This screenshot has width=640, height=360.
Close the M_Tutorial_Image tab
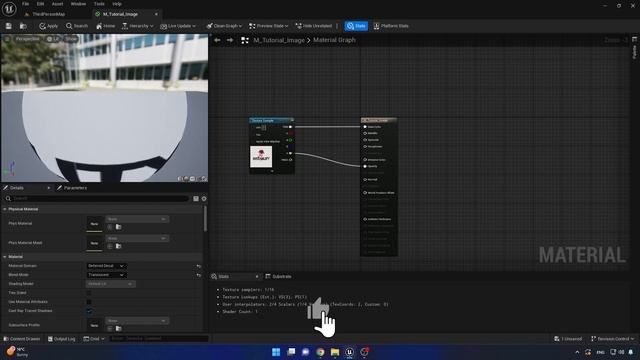[x=156, y=14]
